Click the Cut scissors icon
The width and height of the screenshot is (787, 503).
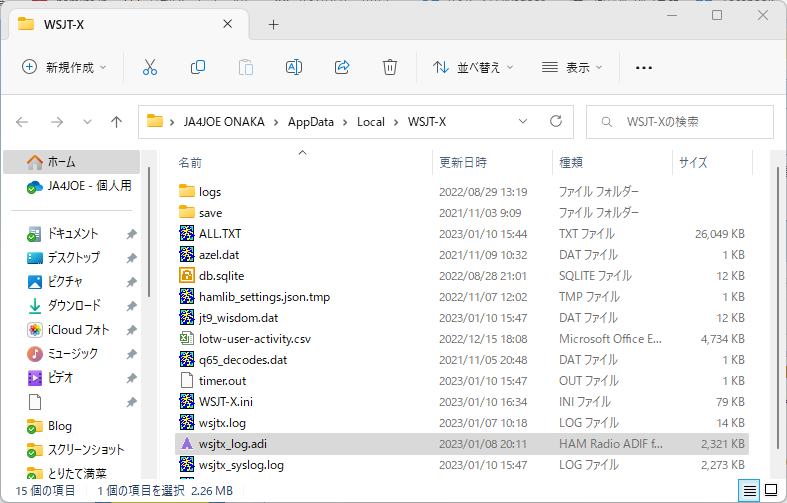pyautogui.click(x=150, y=67)
